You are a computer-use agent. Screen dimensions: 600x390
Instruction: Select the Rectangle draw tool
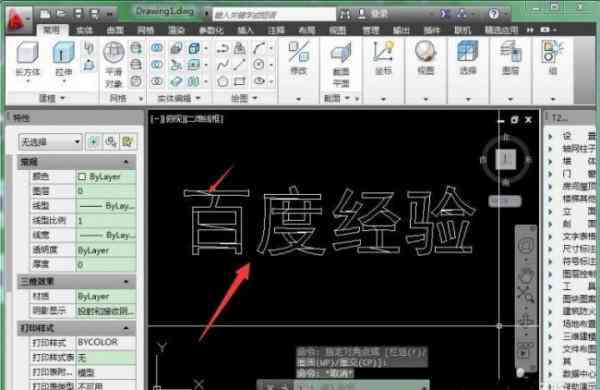pos(240,81)
